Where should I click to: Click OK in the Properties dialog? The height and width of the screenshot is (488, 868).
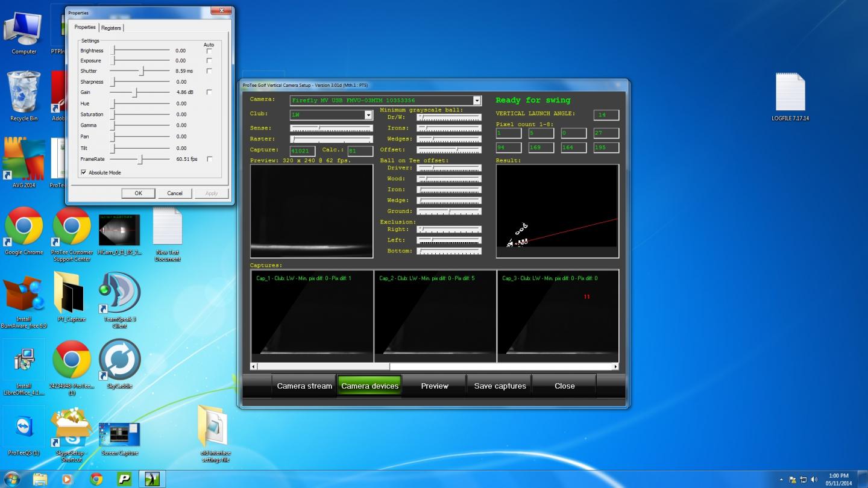coord(138,193)
